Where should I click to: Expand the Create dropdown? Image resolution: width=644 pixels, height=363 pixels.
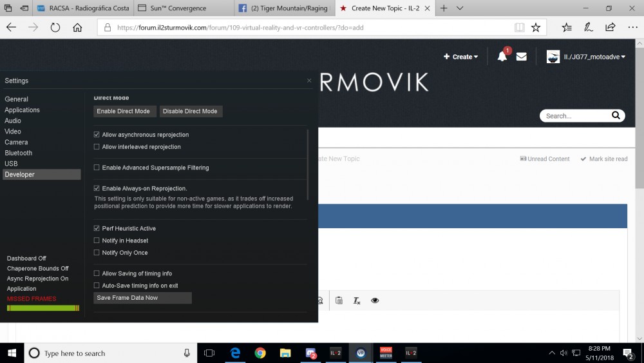[461, 57]
